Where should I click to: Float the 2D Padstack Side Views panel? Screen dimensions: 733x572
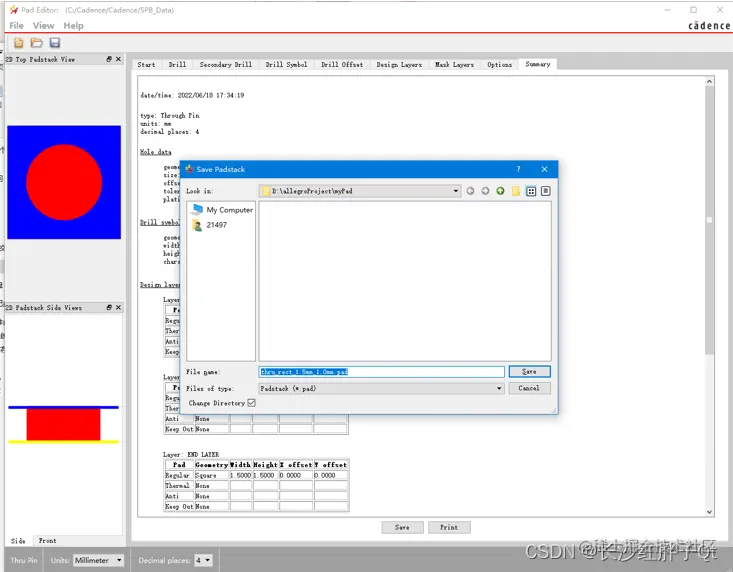(x=109, y=307)
